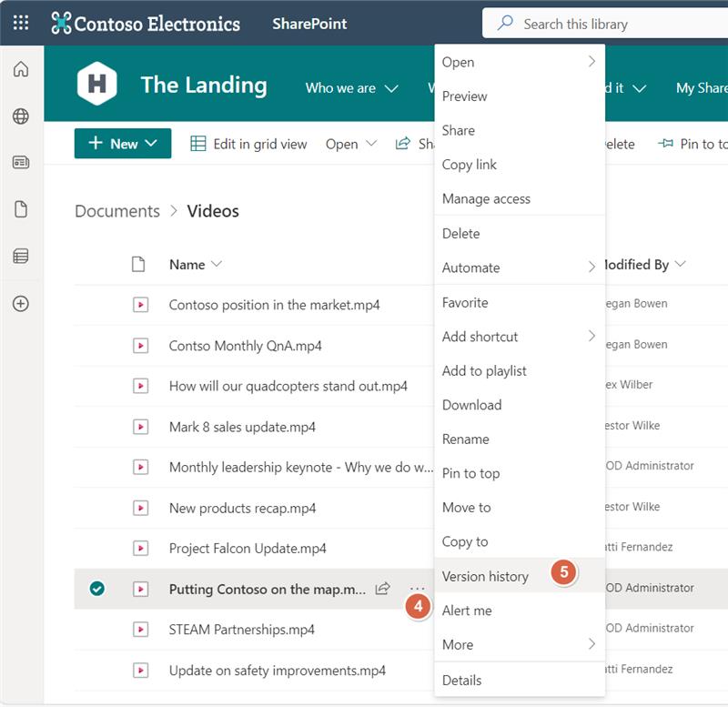The height and width of the screenshot is (707, 728).
Task: Mark the file as Favorite
Action: [x=520, y=303]
